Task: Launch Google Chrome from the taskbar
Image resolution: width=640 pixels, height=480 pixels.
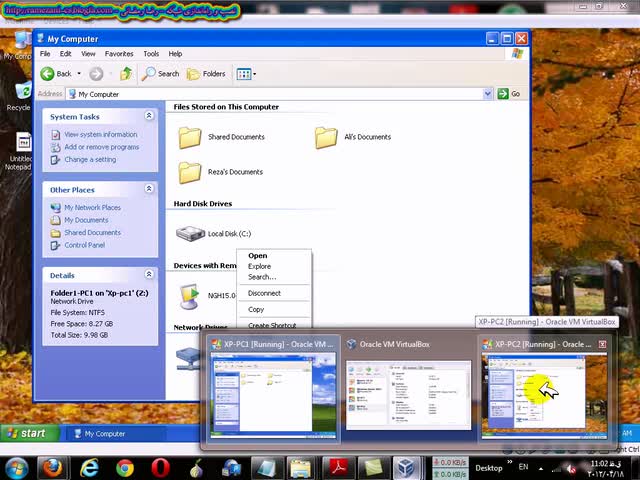Action: (124, 468)
